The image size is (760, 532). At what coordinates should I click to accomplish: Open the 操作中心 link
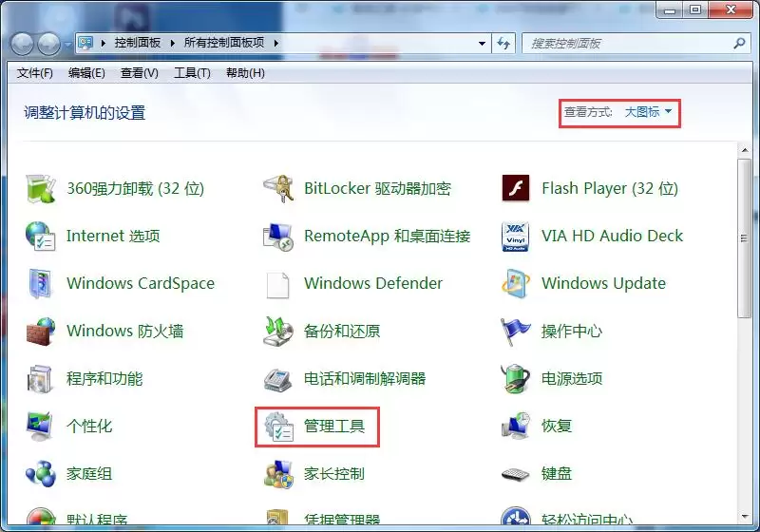[572, 331]
